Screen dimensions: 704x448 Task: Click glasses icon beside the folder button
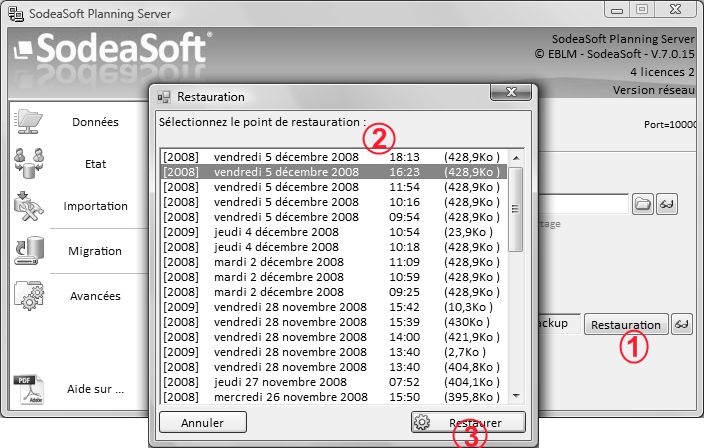[x=667, y=205]
